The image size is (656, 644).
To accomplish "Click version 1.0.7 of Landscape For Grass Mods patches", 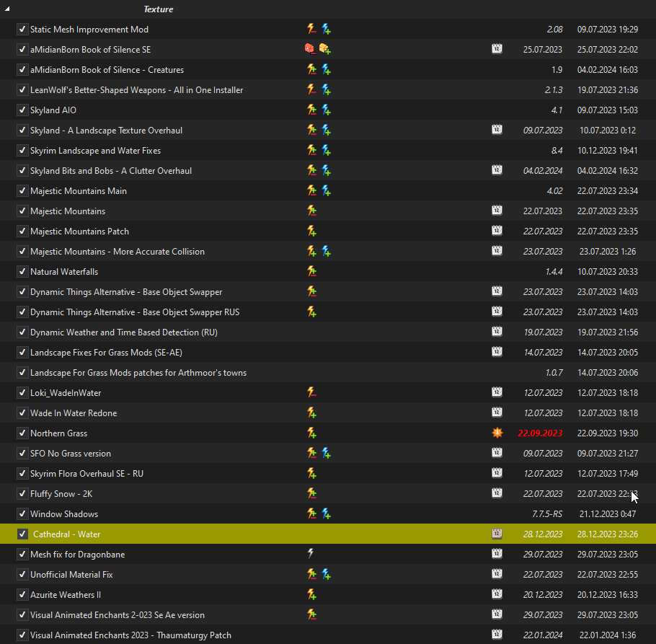I will tap(554, 373).
